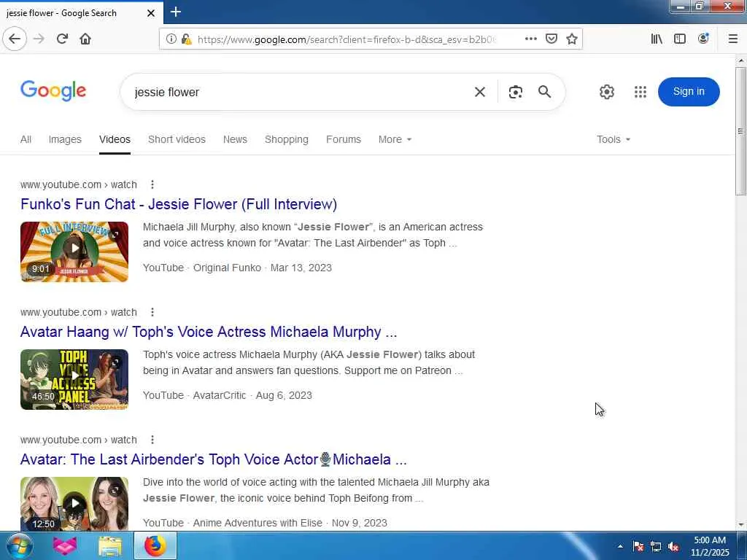Select the Videos tab
The width and height of the screenshot is (747, 560).
coord(115,139)
